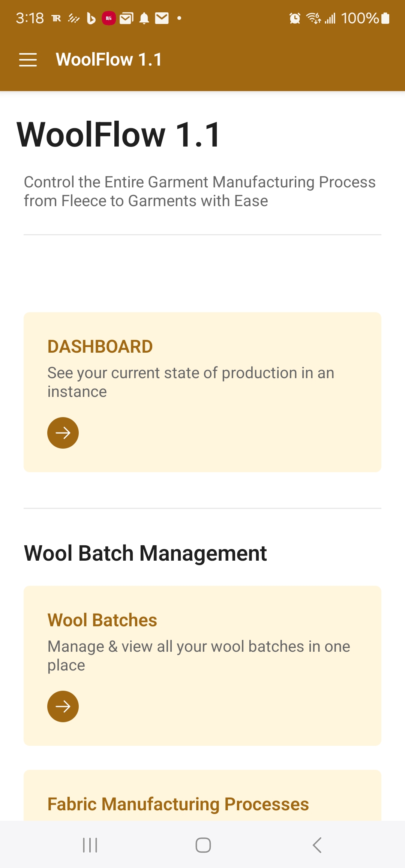Tap the Wool Batches arrow button
Viewport: 405px width, 868px height.
[63, 706]
